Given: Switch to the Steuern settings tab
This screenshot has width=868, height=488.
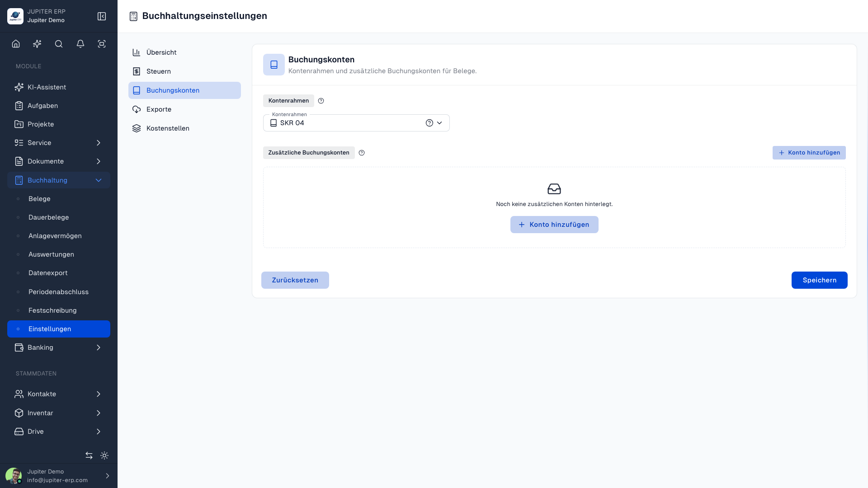Looking at the screenshot, I should pos(184,71).
